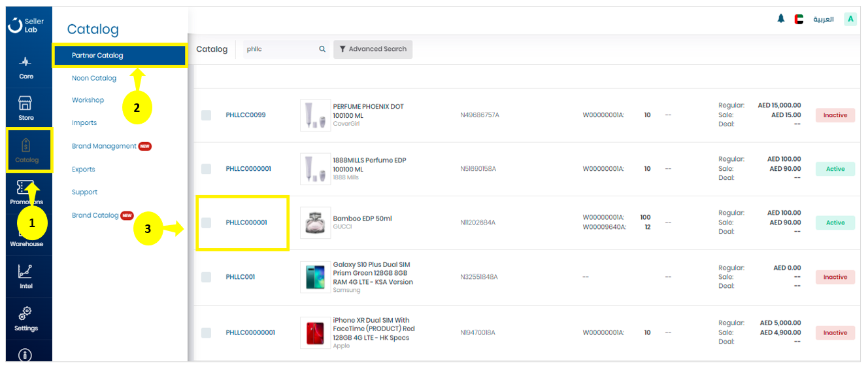Open Imports menu item
868x375 pixels.
click(x=84, y=123)
